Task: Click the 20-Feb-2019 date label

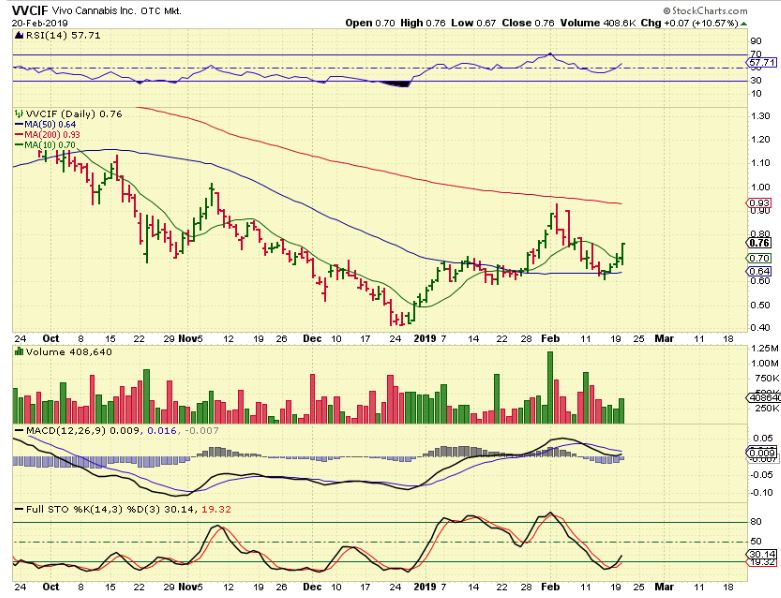Action: (40, 23)
